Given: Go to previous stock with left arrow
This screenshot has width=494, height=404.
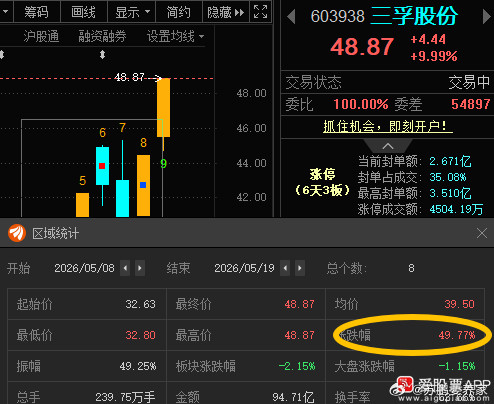Looking at the screenshot, I should pyautogui.click(x=291, y=16).
